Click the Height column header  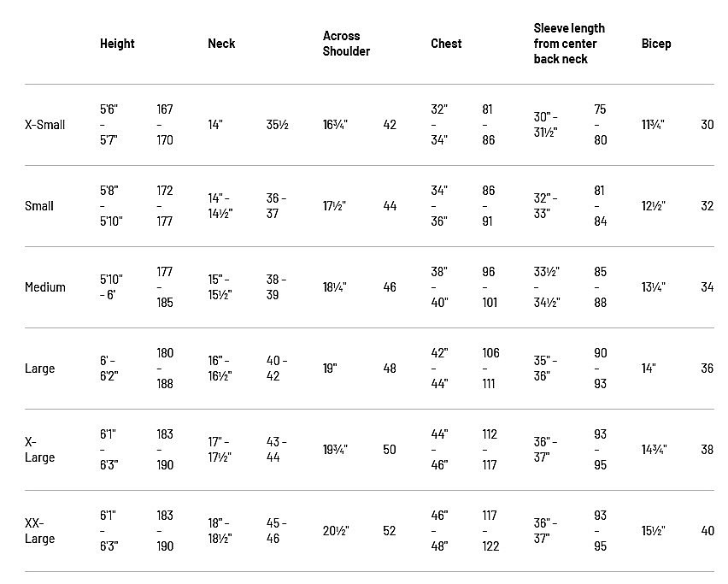click(x=117, y=44)
